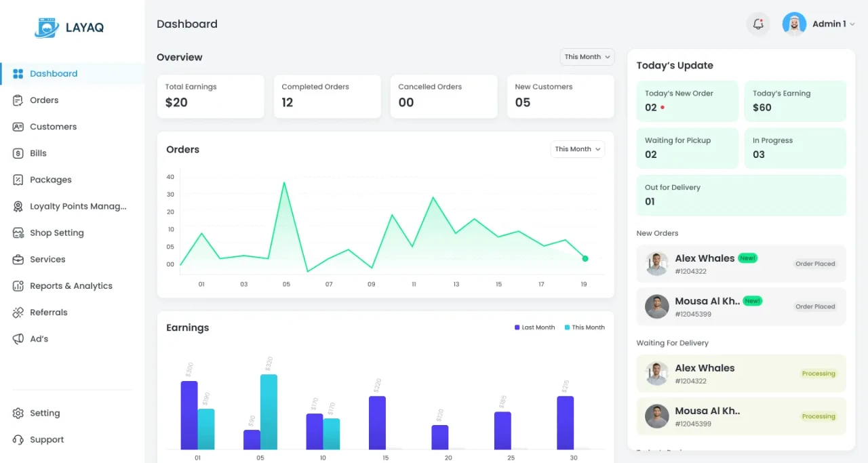Click the Setting gear icon
868x463 pixels.
click(18, 413)
